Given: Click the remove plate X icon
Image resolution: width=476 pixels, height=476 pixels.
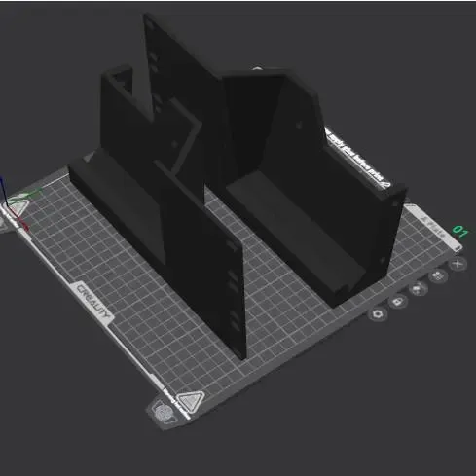Looking at the screenshot, I should [x=458, y=263].
